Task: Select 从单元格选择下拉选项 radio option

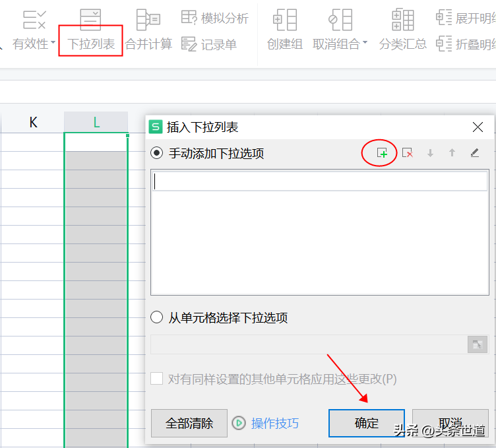Action: (156, 317)
